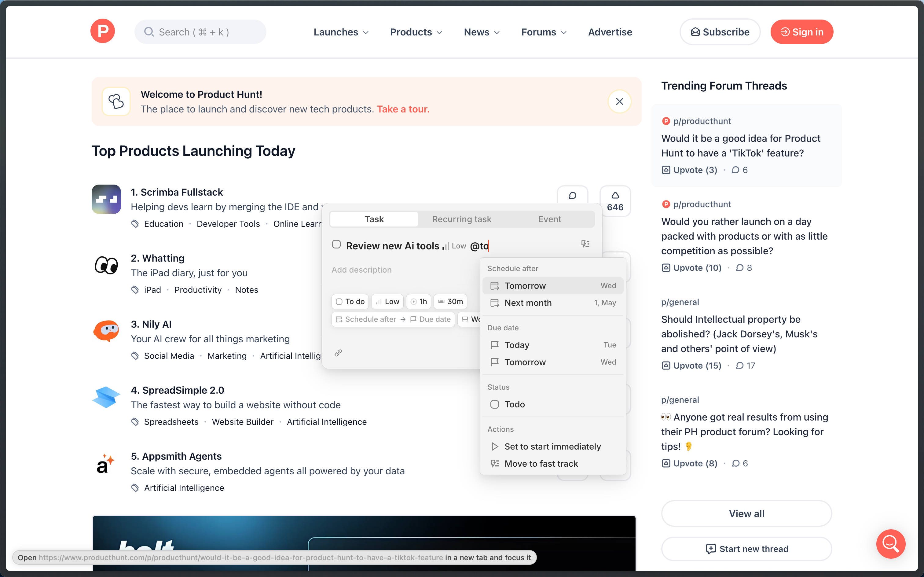Viewport: 924px width, 577px height.
Task: Open the 30m minimum chunk chip
Action: [450, 301]
